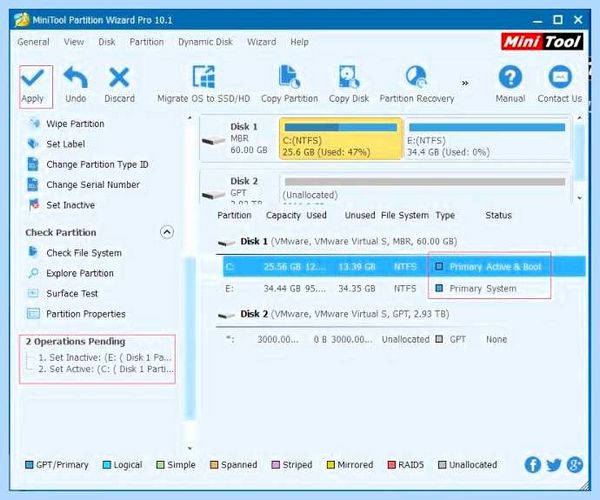Image resolution: width=600 pixels, height=500 pixels.
Task: Open the Dynamic Disk menu
Action: click(205, 42)
